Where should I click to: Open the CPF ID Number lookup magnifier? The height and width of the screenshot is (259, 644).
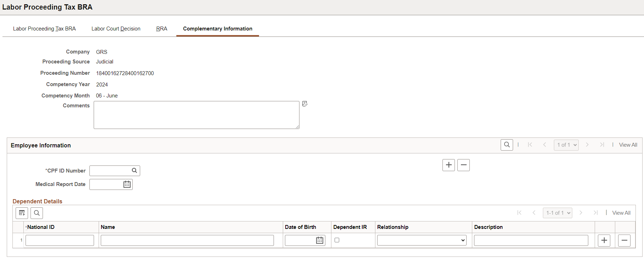pyautogui.click(x=134, y=170)
